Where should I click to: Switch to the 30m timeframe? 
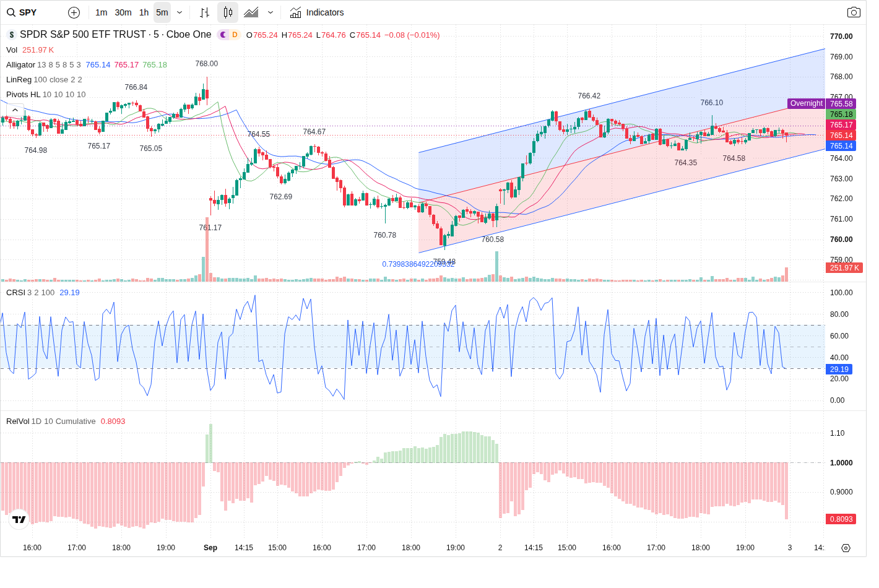[x=123, y=12]
